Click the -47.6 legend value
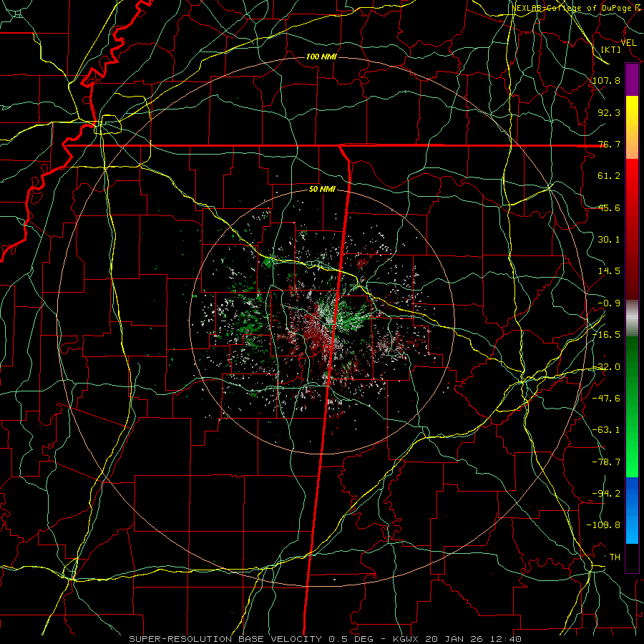 (x=607, y=399)
